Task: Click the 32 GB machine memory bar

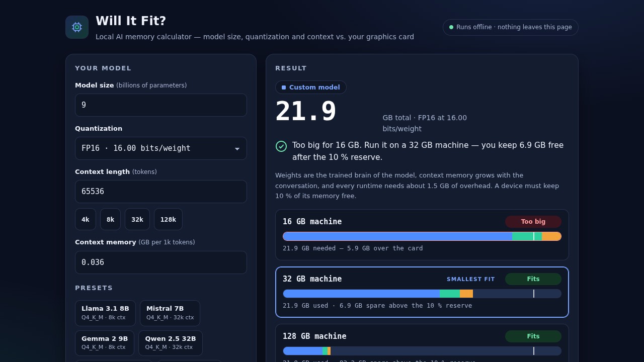Action: [422, 294]
